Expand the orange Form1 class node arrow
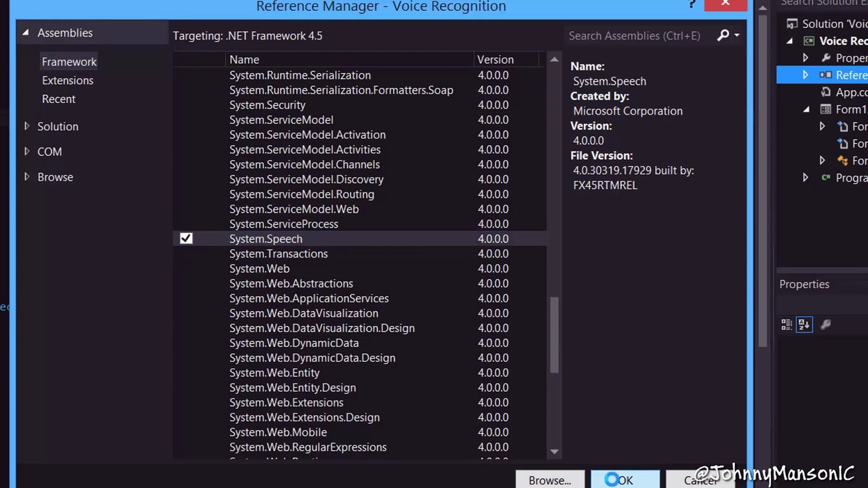 [823, 161]
